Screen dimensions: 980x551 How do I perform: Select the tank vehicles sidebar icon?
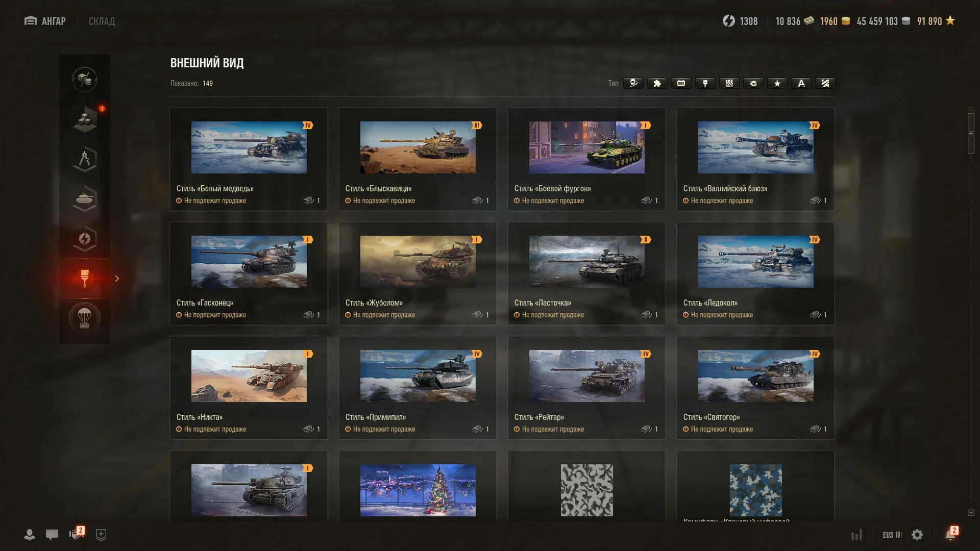pyautogui.click(x=85, y=199)
